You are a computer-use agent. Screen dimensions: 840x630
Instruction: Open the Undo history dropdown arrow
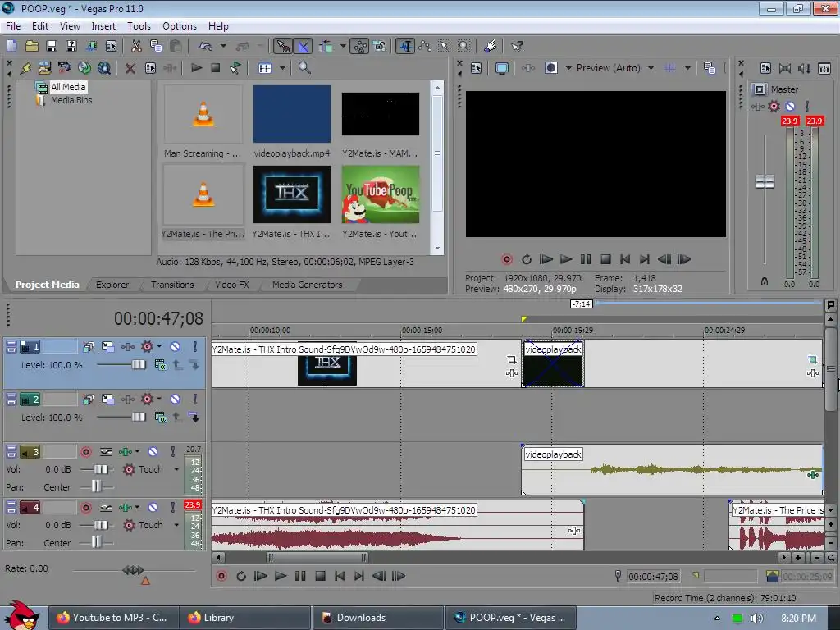(223, 46)
